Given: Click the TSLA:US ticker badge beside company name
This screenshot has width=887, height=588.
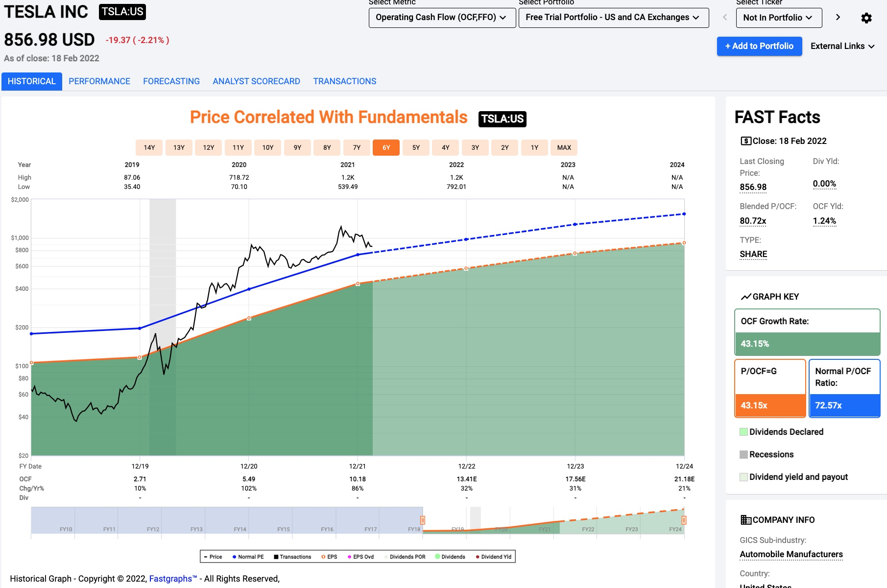Looking at the screenshot, I should tap(122, 12).
